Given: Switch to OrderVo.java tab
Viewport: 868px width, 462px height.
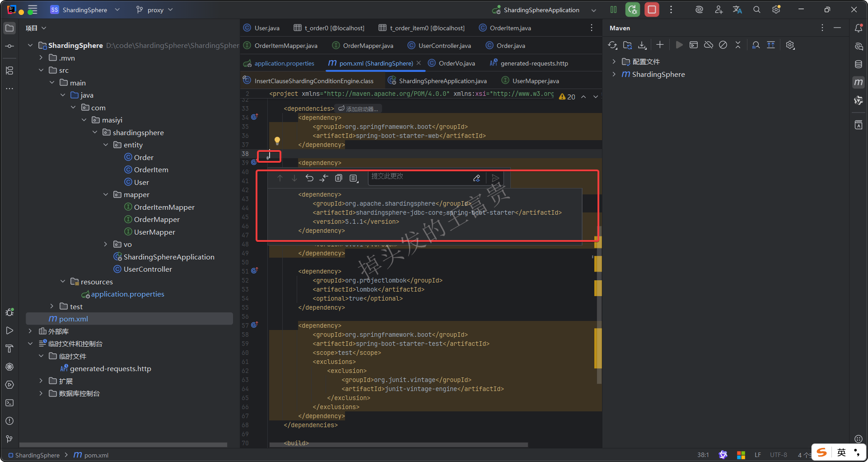Looking at the screenshot, I should tap(452, 63).
